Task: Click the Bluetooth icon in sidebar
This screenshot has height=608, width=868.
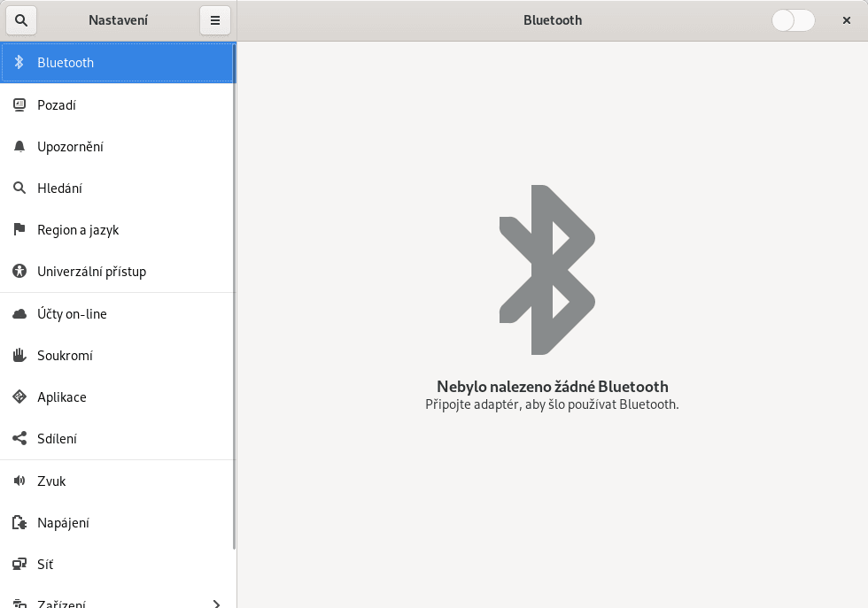Action: (19, 62)
